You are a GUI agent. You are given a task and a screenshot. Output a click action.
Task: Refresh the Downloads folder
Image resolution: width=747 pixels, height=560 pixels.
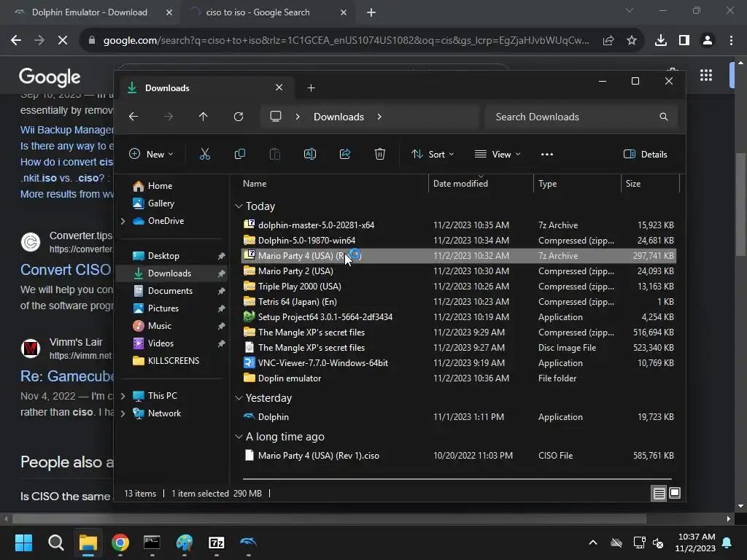coord(239,117)
